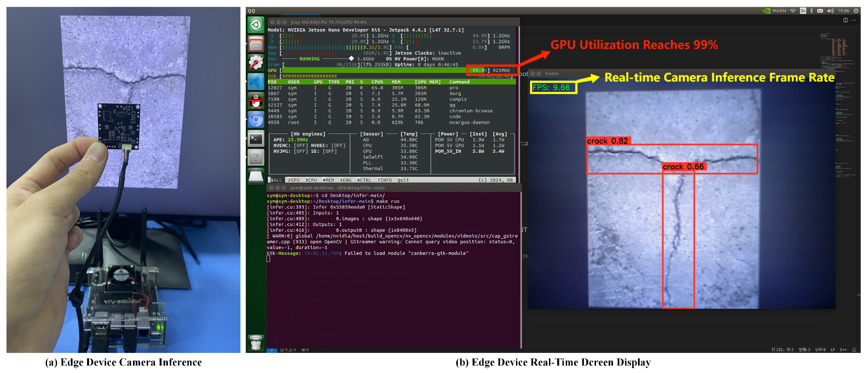The height and width of the screenshot is (373, 868).
Task: Launch the Files manager from the dock
Action: pyautogui.click(x=256, y=44)
